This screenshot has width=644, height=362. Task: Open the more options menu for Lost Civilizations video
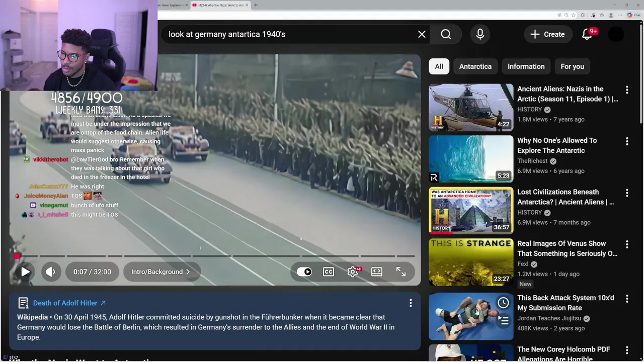[x=627, y=193]
